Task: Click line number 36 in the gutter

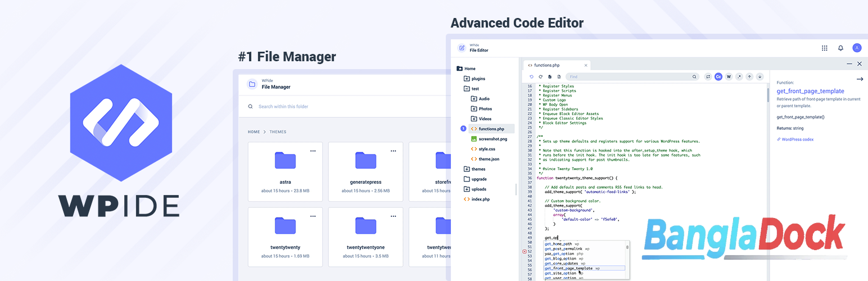Action: (530, 178)
